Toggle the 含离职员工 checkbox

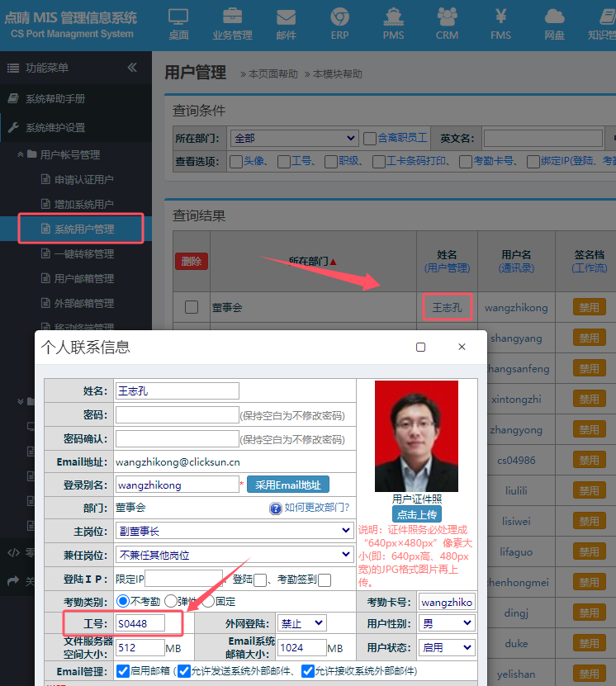pos(370,138)
